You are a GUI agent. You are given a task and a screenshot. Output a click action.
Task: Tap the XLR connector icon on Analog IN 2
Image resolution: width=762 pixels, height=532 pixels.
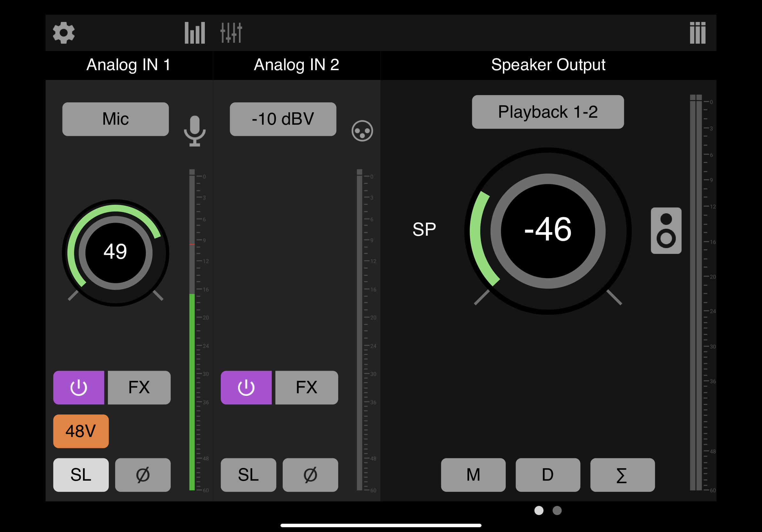coord(362,131)
